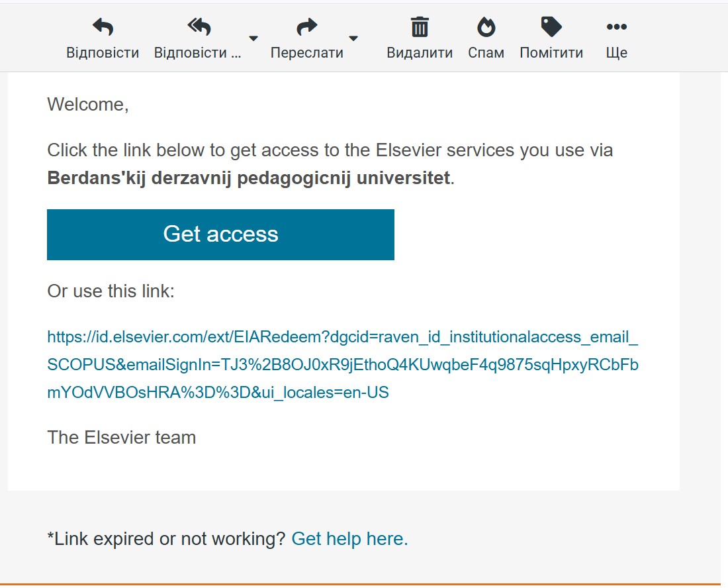The width and height of the screenshot is (728, 588).
Task: Click the Reply all double-arrow icon
Action: [199, 27]
